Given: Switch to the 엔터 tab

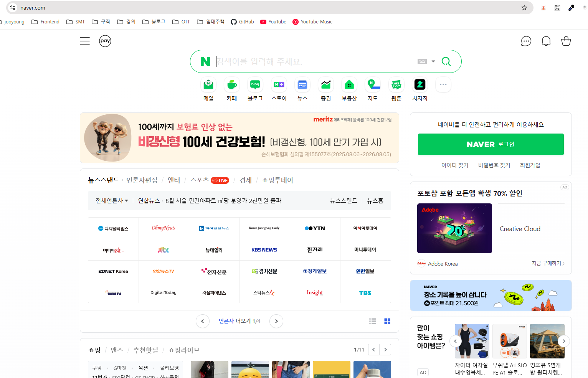Looking at the screenshot, I should (174, 180).
